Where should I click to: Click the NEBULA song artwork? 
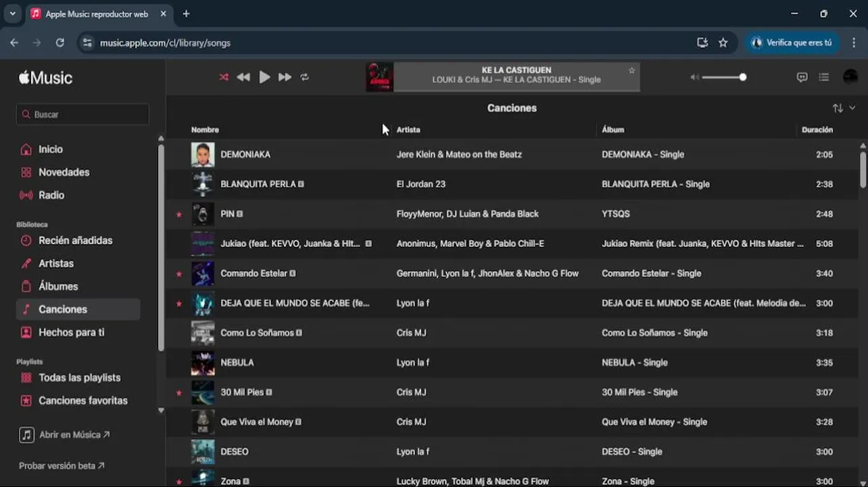203,363
